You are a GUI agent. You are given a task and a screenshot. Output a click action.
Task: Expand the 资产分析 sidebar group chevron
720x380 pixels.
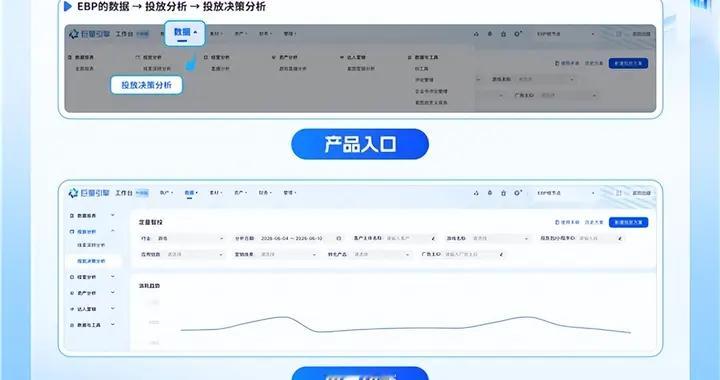point(113,292)
